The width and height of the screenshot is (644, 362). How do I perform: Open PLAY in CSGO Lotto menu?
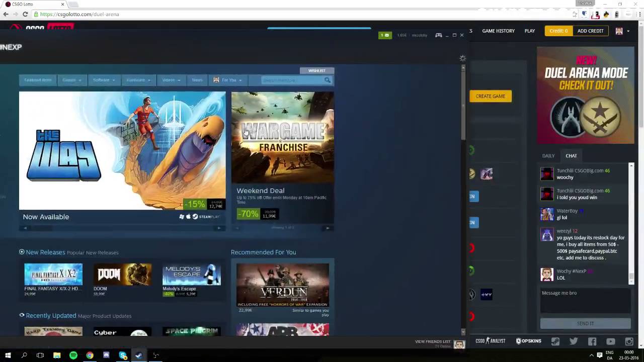coord(530,31)
